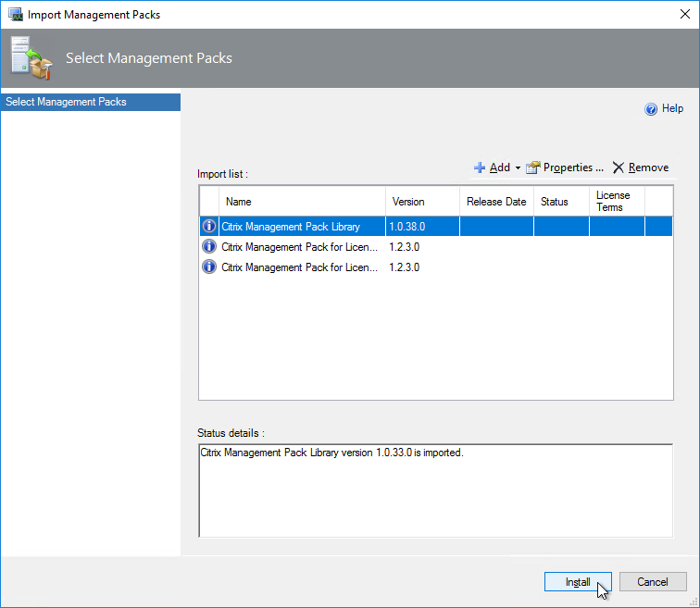The image size is (700, 608).
Task: Click the plus icon beside Add
Action: coord(480,168)
